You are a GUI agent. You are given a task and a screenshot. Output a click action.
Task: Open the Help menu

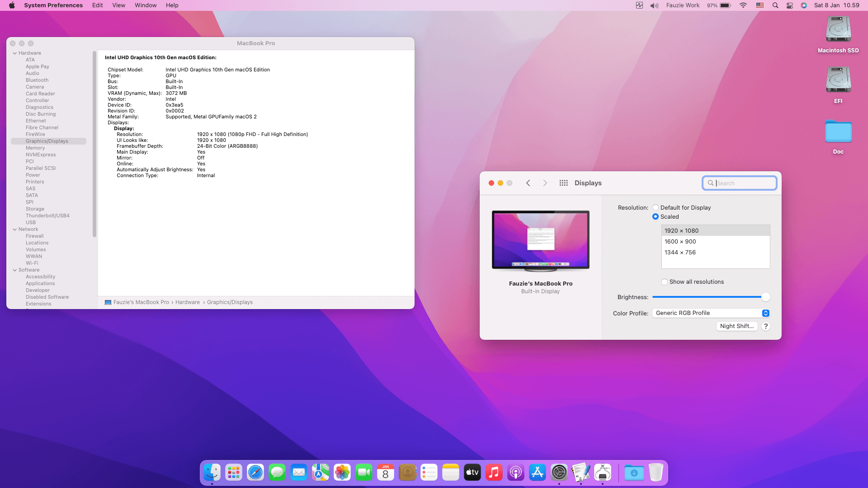point(172,5)
